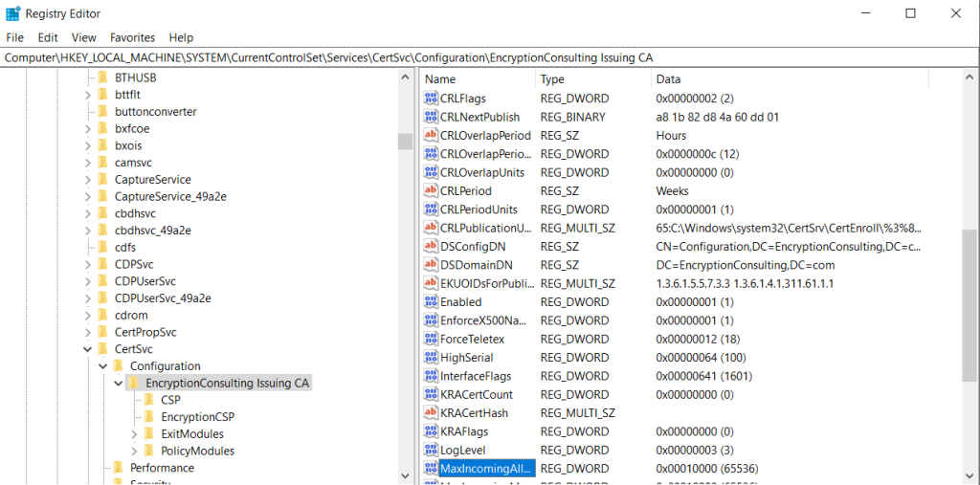Open the View menu
The image size is (980, 485).
coord(84,37)
